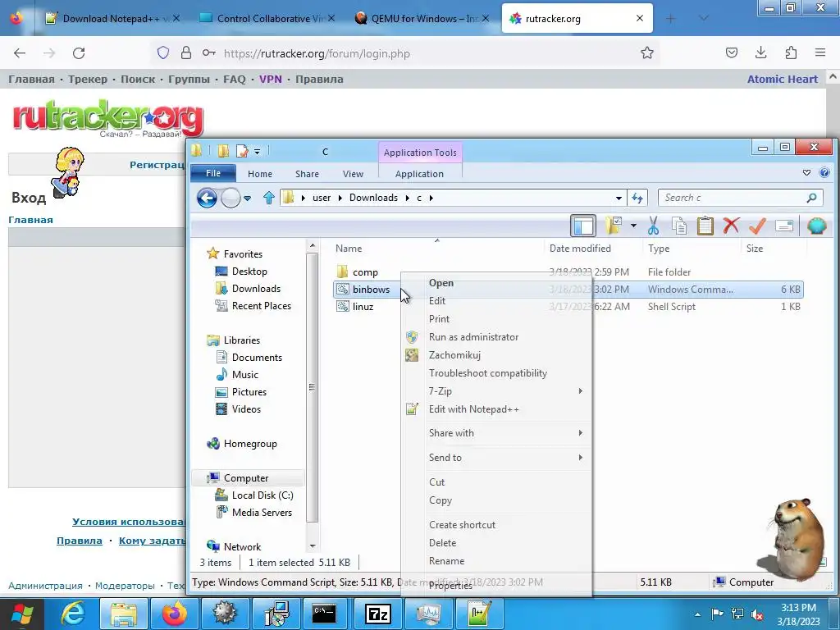
Task: Select the comp folder
Action: [365, 272]
